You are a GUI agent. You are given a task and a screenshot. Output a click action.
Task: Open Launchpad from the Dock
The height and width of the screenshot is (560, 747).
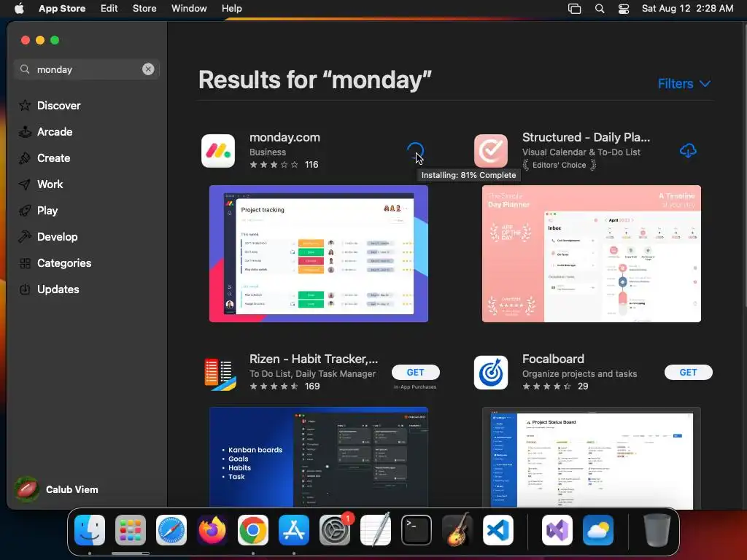pos(131,530)
